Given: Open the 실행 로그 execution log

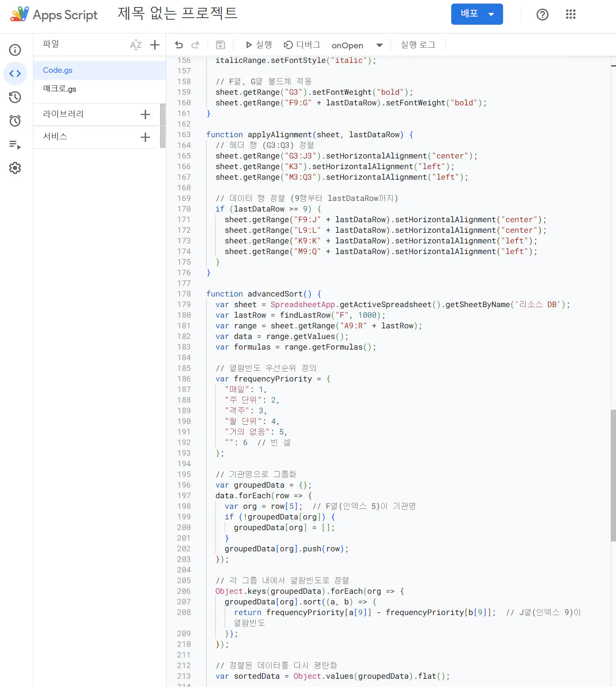Looking at the screenshot, I should coord(418,45).
